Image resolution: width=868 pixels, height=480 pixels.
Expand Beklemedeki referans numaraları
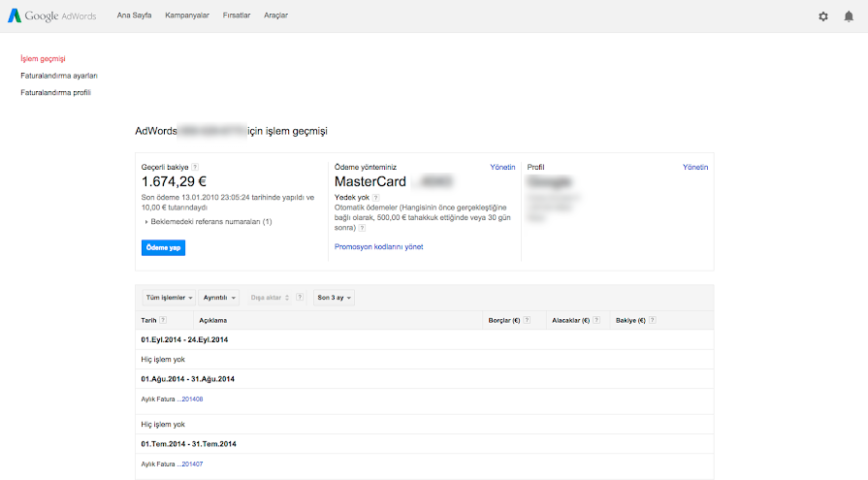(x=209, y=222)
